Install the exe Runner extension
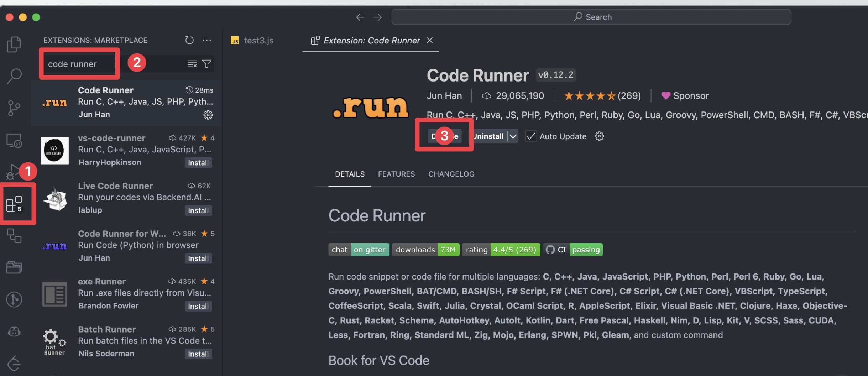 click(198, 306)
